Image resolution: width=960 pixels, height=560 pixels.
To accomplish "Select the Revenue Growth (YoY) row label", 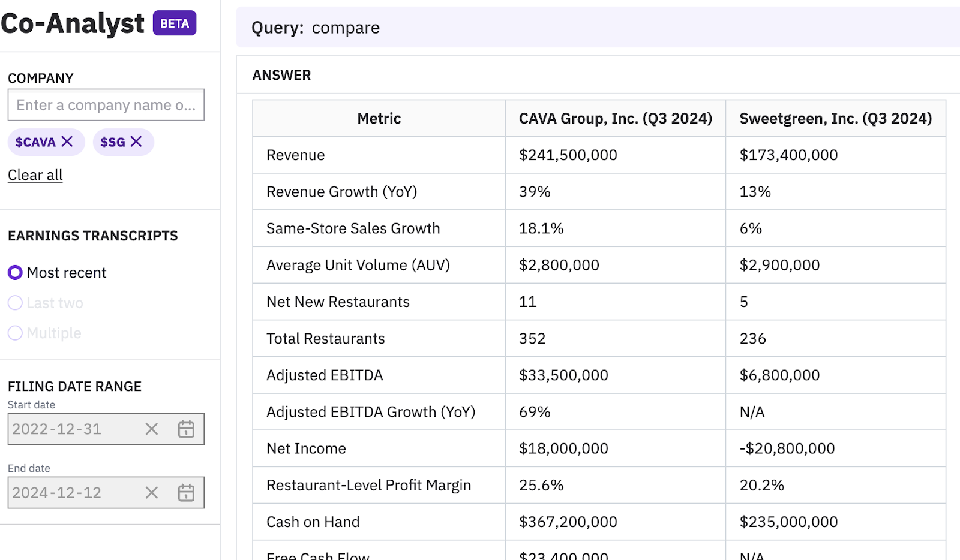I will pyautogui.click(x=341, y=192).
